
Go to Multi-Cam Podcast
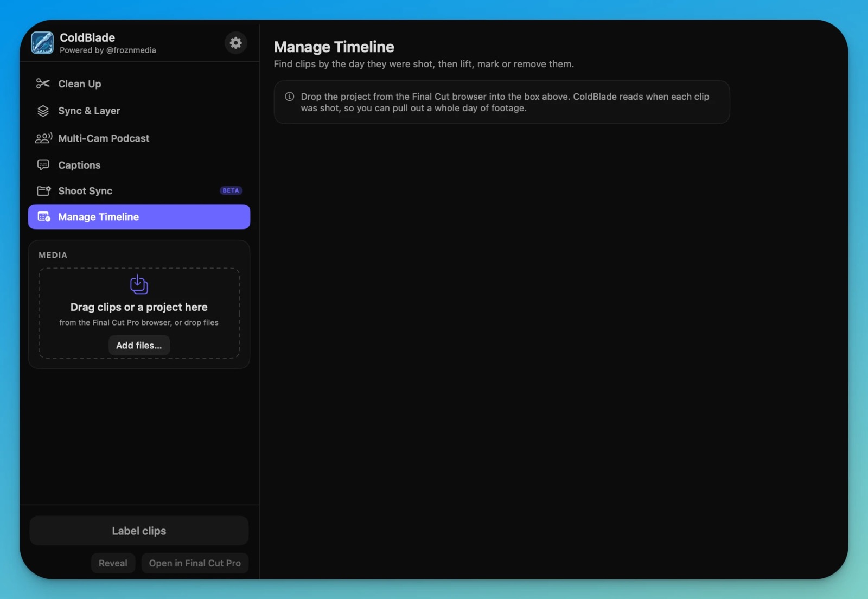139,138
